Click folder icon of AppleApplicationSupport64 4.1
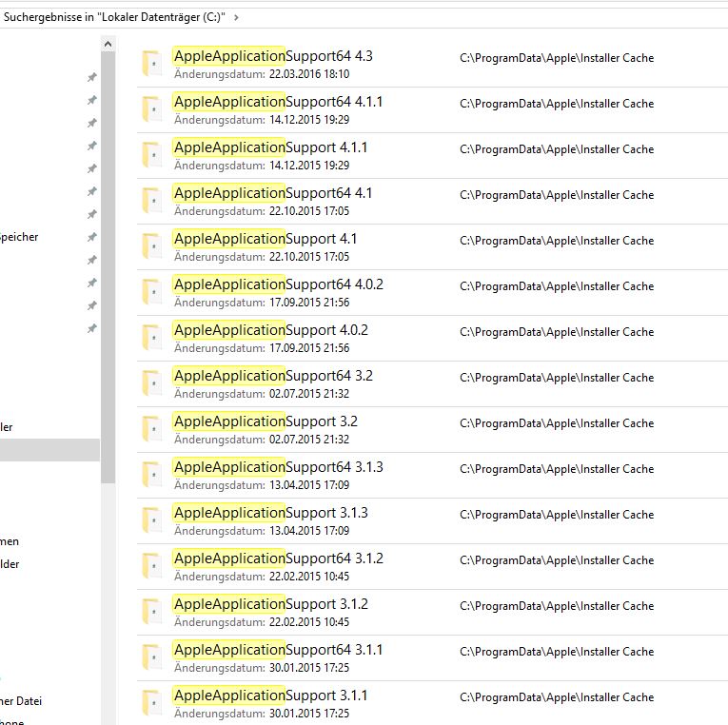This screenshot has width=728, height=725. pyautogui.click(x=152, y=201)
